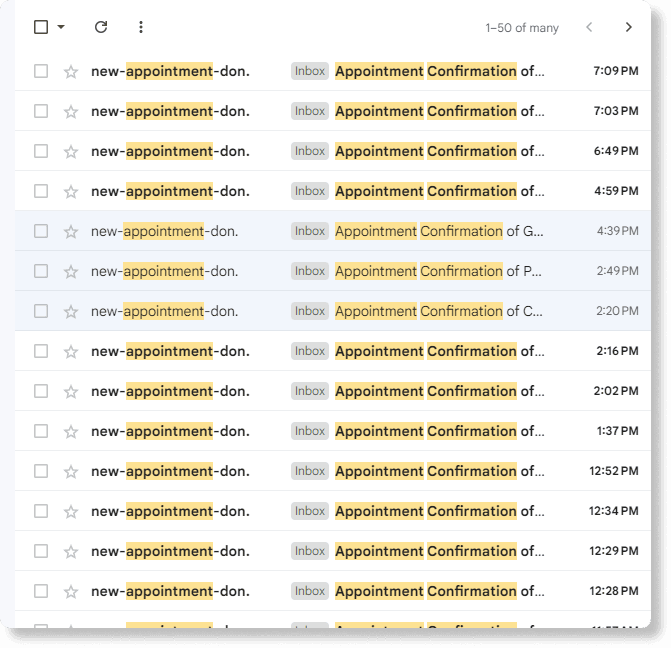The height and width of the screenshot is (648, 671).
Task: Star the 1:37 PM email
Action: pyautogui.click(x=71, y=431)
